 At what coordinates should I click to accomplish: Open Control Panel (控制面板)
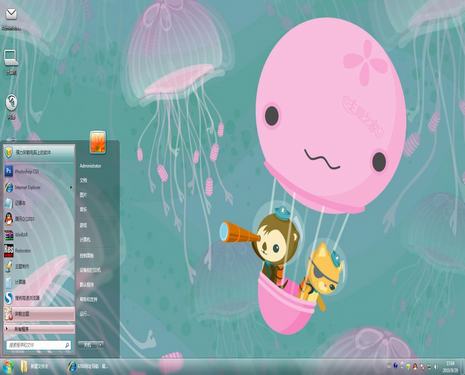point(86,256)
